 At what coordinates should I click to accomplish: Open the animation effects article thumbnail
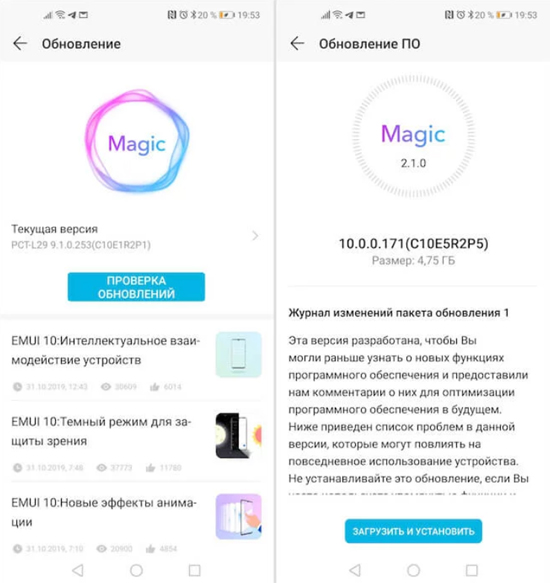(x=239, y=516)
